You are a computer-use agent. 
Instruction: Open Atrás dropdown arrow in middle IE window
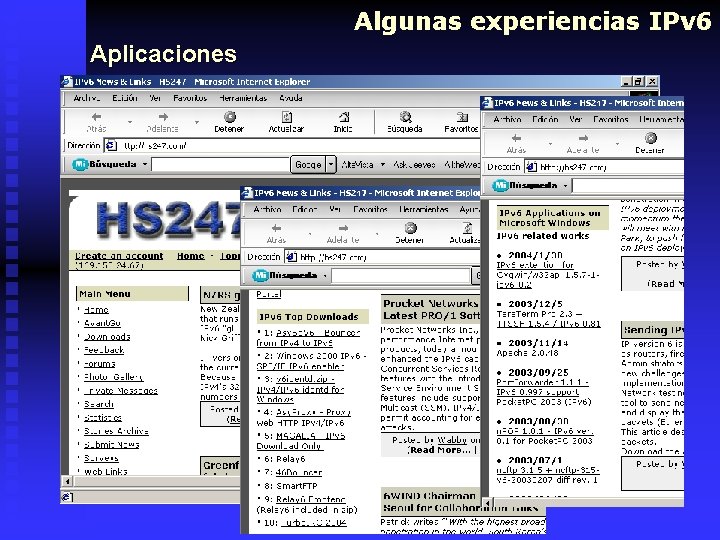point(310,233)
